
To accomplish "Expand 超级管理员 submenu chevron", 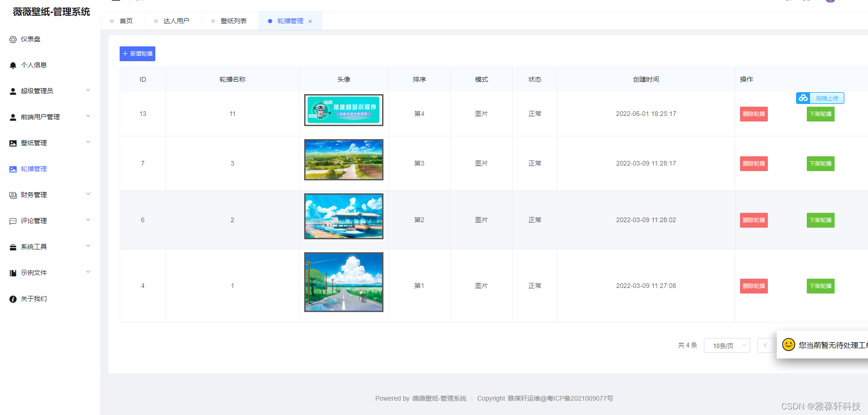I will point(88,90).
